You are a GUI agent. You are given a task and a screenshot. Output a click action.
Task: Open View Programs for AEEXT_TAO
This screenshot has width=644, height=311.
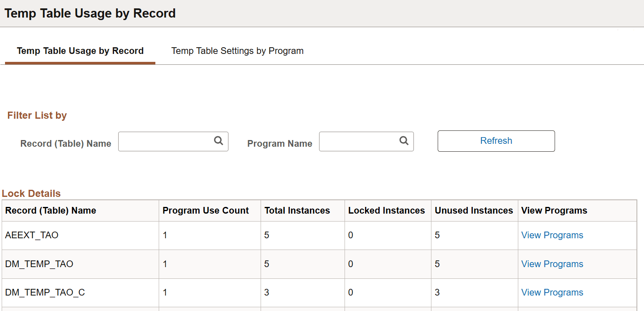point(552,235)
